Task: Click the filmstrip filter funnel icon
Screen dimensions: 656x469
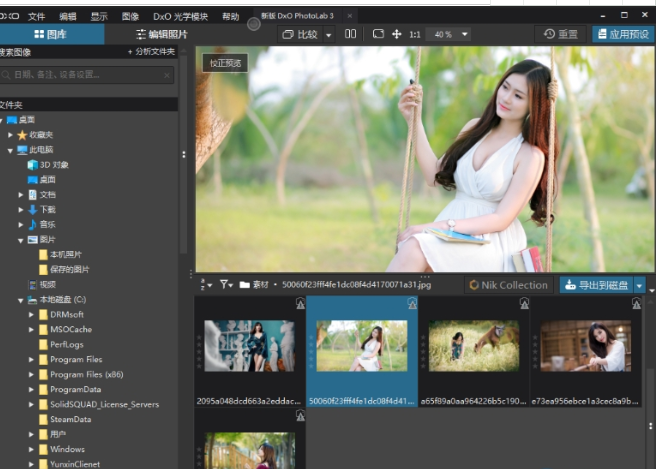Action: tap(225, 285)
